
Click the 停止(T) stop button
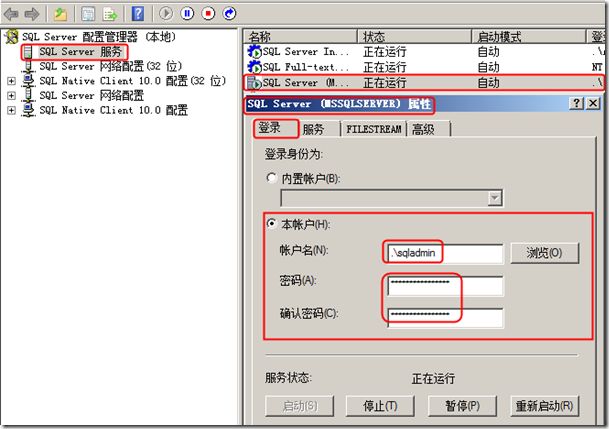(380, 406)
